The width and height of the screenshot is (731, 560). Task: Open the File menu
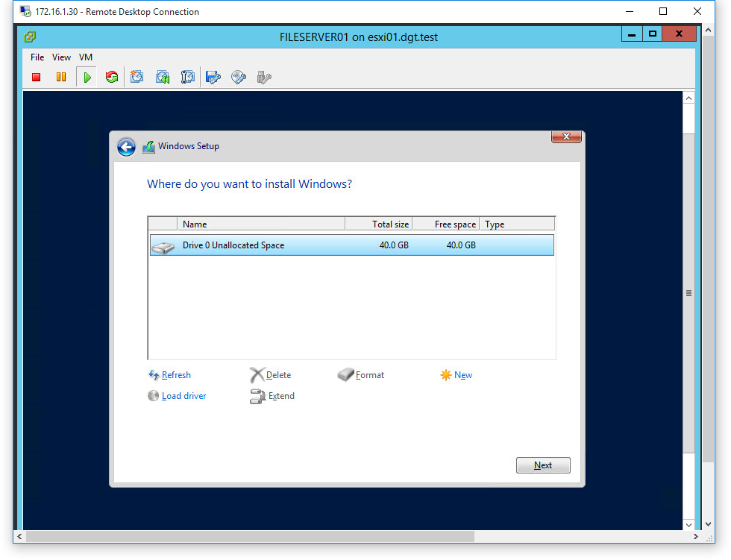[x=37, y=57]
